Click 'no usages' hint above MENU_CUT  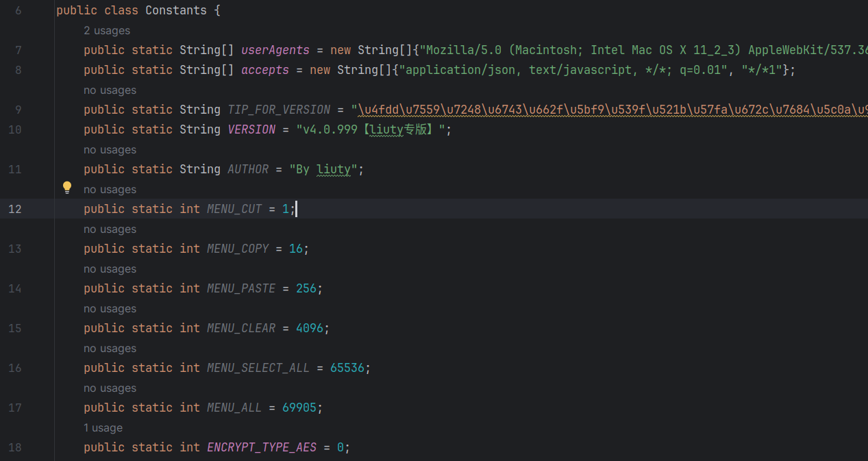[x=110, y=190]
